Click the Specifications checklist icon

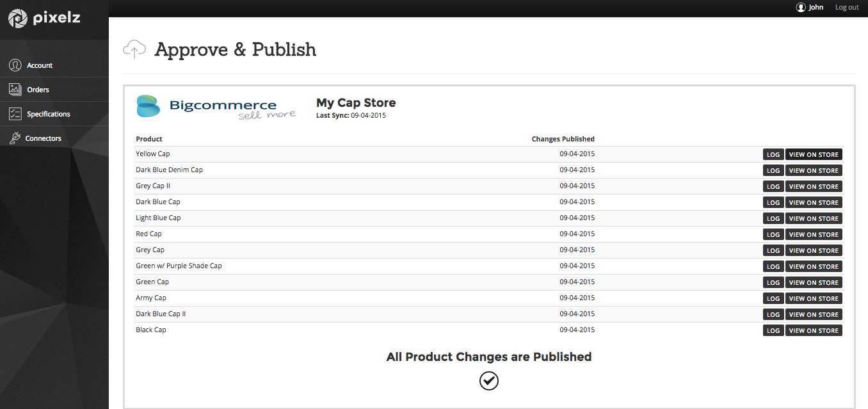(x=15, y=114)
